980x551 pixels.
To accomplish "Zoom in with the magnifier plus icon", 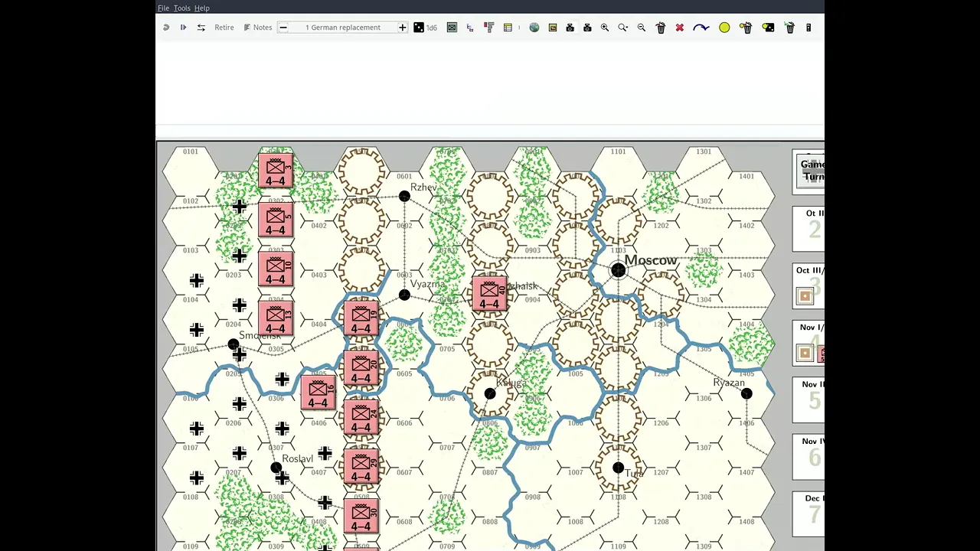I will click(x=605, y=28).
